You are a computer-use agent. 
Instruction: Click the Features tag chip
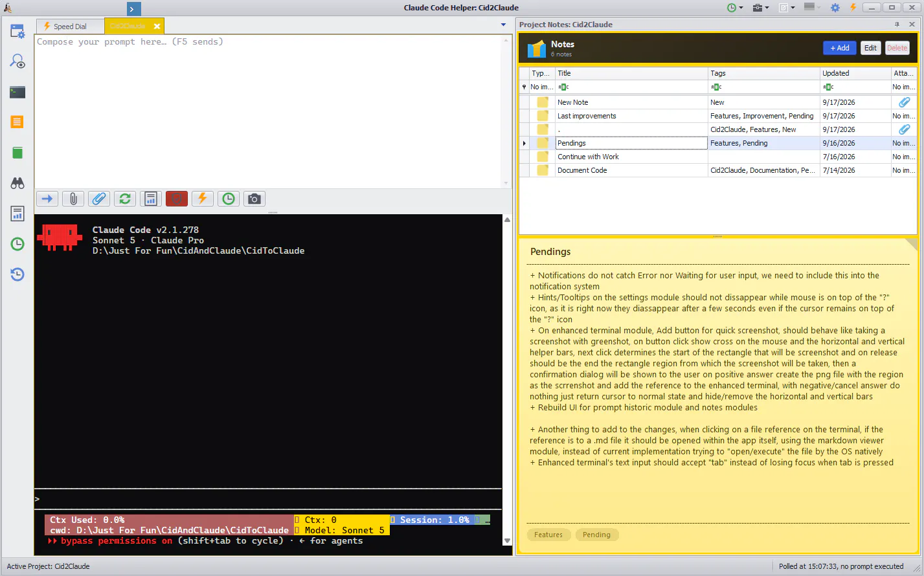coord(548,535)
